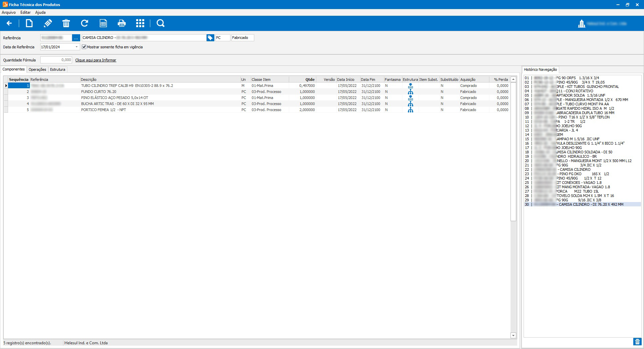This screenshot has width=644, height=349.
Task: Select the PINO ELÁSTICO AÇO PESADO cell
Action: [x=160, y=98]
